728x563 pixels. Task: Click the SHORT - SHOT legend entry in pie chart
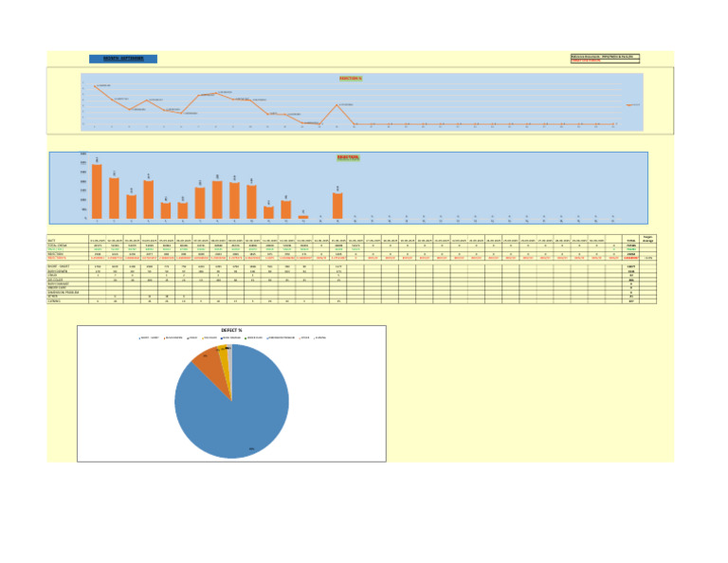click(149, 337)
